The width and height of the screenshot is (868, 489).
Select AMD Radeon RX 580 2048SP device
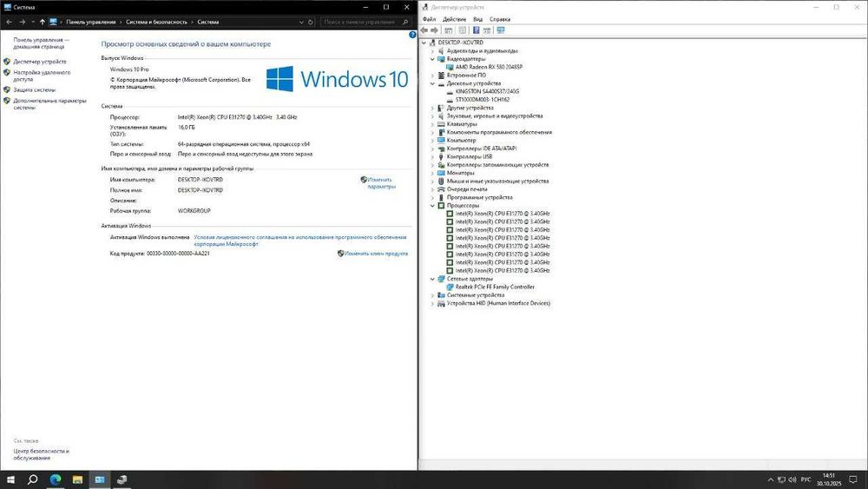[x=489, y=67]
